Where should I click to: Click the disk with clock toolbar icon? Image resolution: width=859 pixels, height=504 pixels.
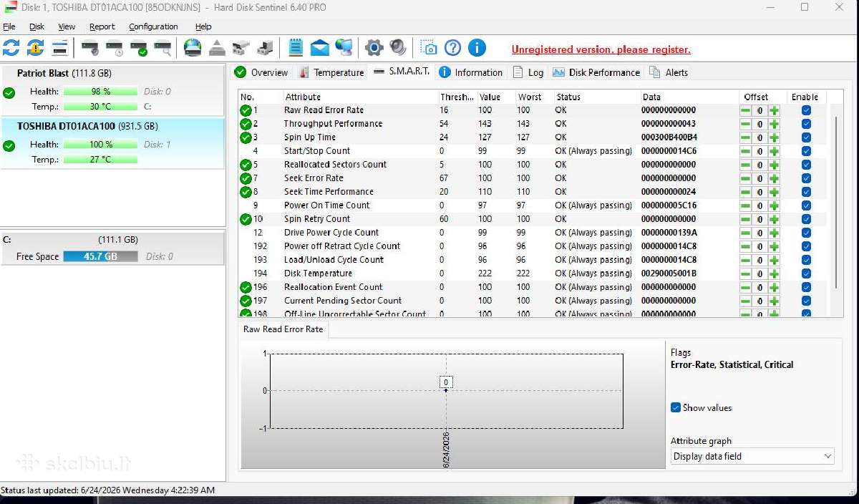pos(115,49)
